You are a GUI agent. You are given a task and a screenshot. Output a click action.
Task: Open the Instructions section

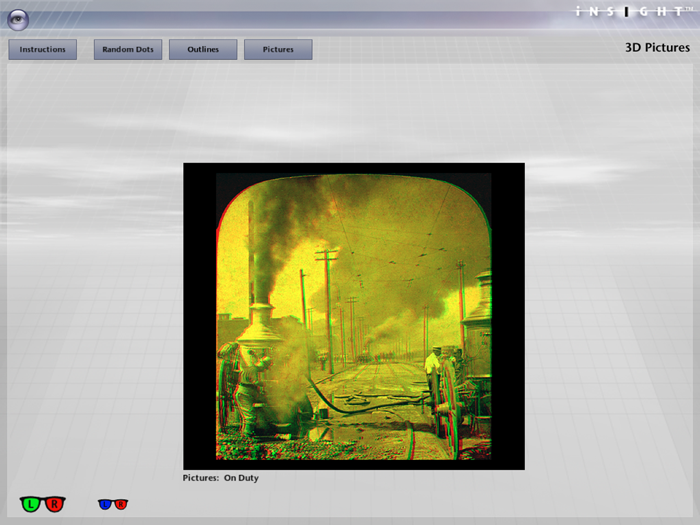click(x=42, y=49)
